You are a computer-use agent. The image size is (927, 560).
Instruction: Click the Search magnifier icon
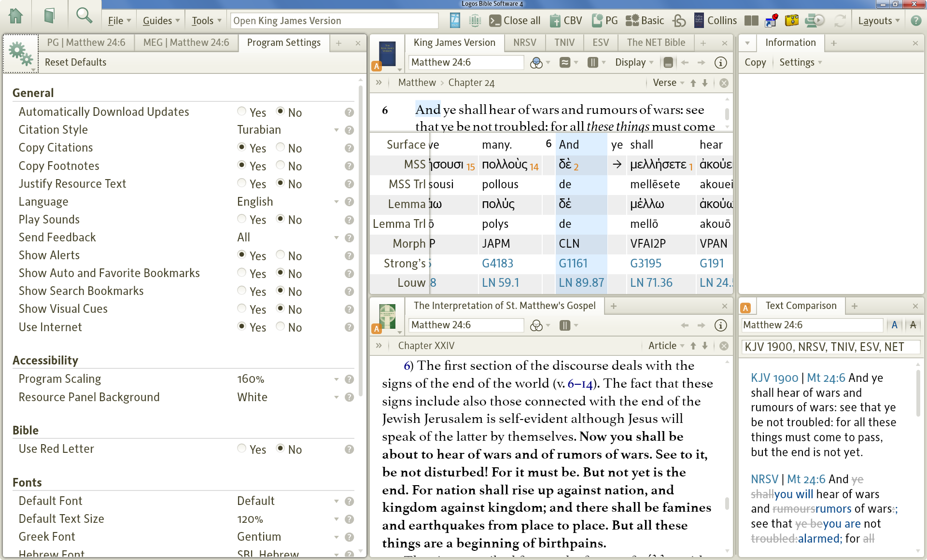tap(84, 16)
